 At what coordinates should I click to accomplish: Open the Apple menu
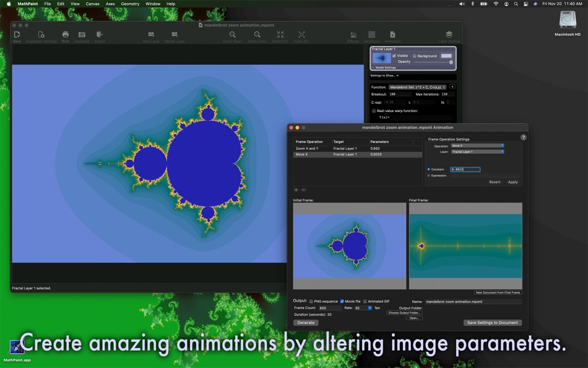click(9, 4)
